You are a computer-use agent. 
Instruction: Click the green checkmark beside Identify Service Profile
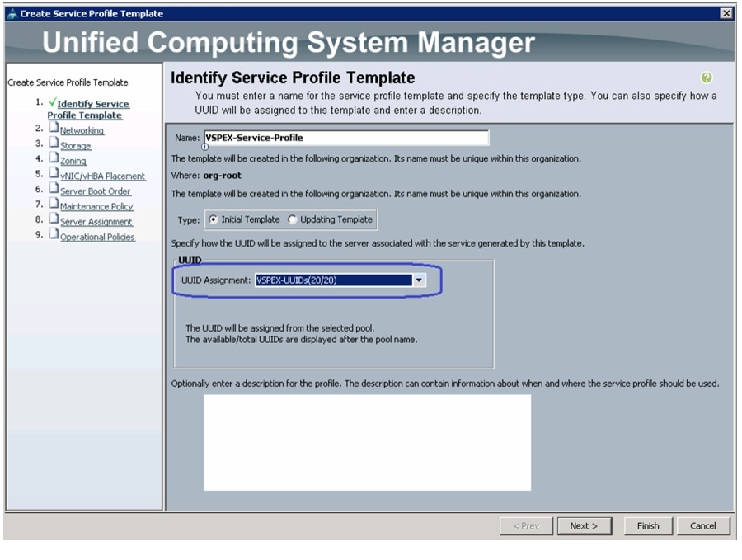52,101
